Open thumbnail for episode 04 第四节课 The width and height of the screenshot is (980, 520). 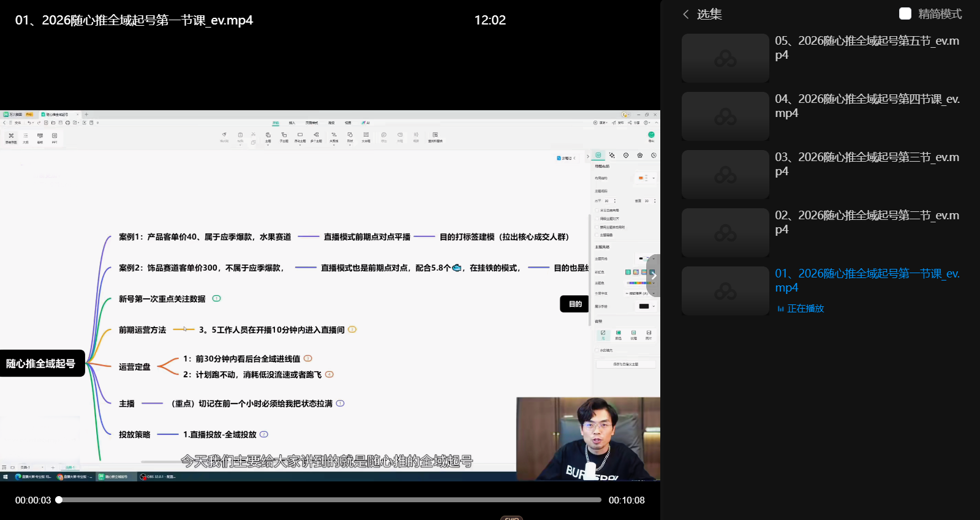click(x=725, y=116)
